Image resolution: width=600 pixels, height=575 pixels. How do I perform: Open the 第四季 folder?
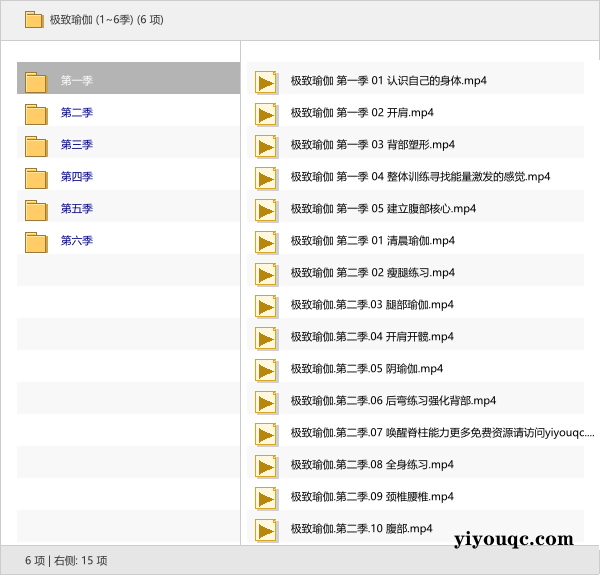pos(77,177)
